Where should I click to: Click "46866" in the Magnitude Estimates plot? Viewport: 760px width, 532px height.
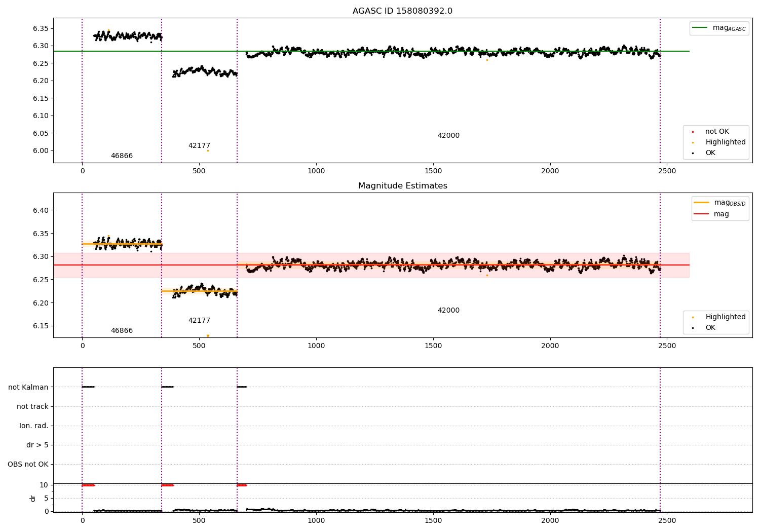click(122, 331)
